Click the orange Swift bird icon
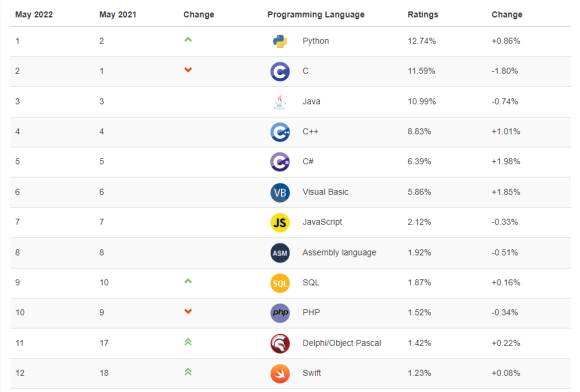Viewport: 580px width, 392px height. click(280, 374)
